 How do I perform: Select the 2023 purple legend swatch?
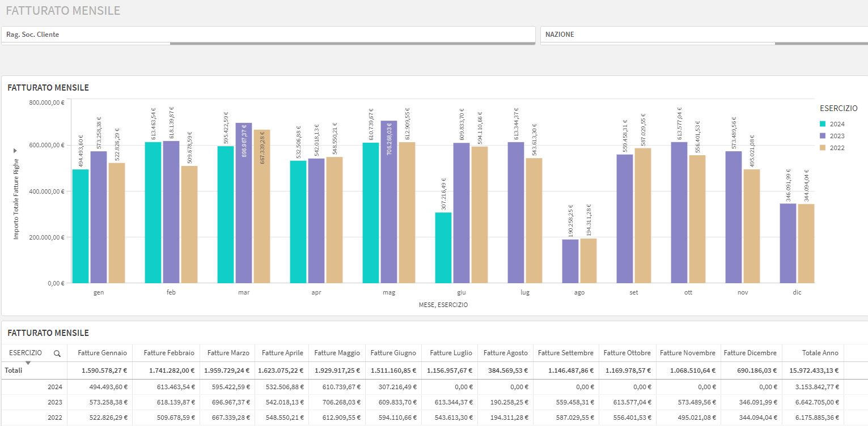tap(823, 136)
